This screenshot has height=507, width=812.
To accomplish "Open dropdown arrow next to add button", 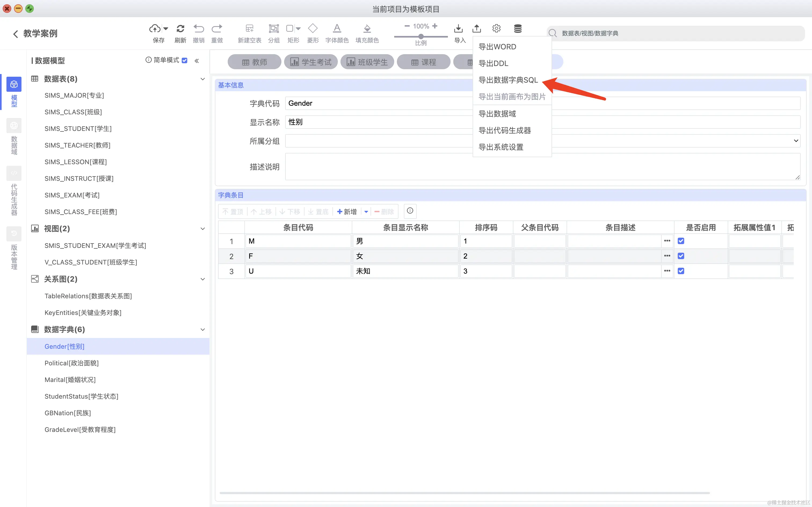I will [x=366, y=212].
